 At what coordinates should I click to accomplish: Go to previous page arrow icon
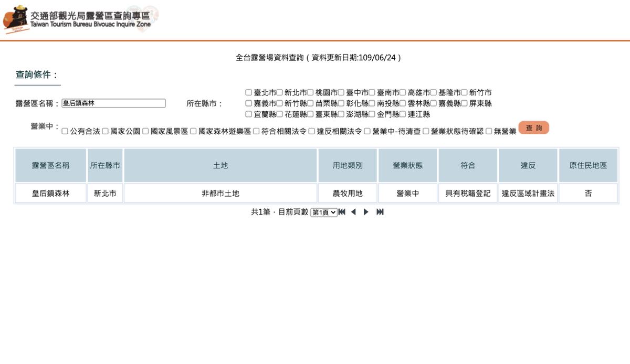353,212
